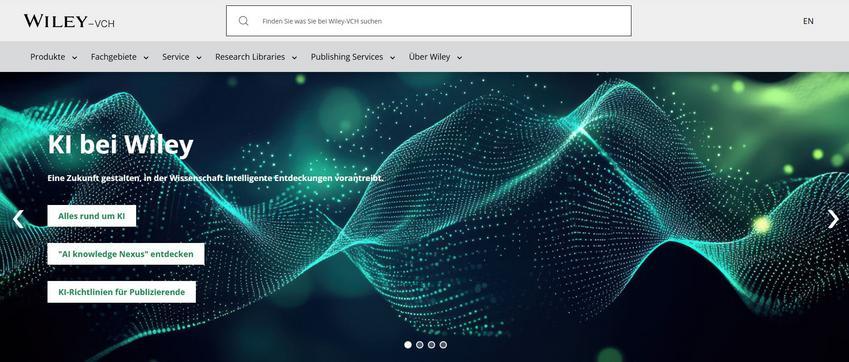Click "AI knowledge Nexus" entdecken button
The image size is (849, 362).
[x=126, y=254]
